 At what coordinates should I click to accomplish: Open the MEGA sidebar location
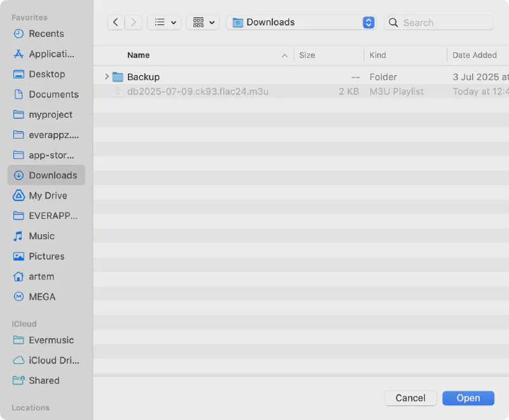(42, 297)
